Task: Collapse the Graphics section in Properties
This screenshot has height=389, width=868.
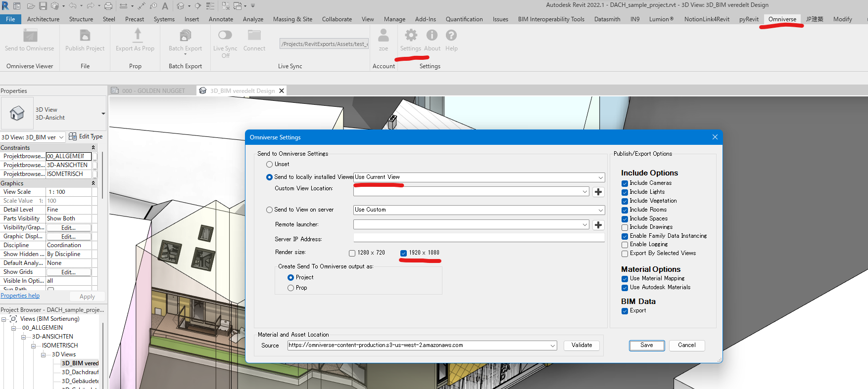Action: tap(93, 183)
